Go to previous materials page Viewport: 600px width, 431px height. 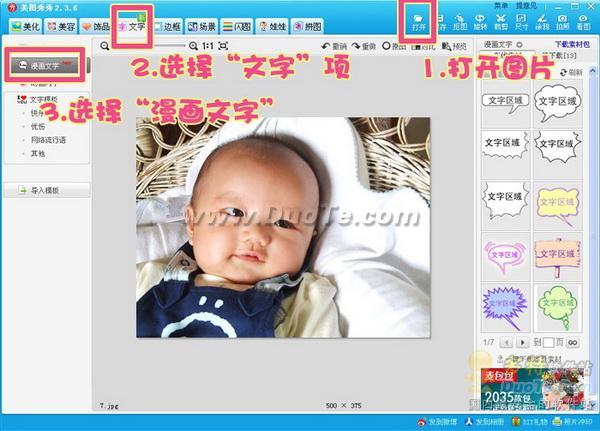(x=507, y=342)
